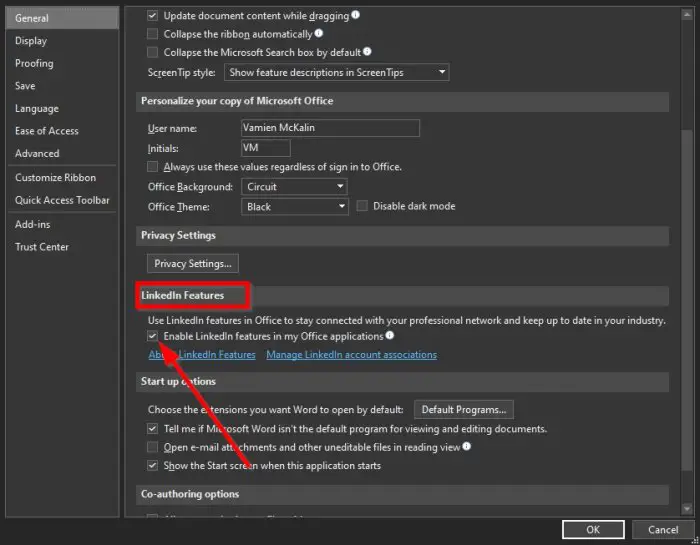The height and width of the screenshot is (545, 700).
Task: Click the scrollbar down arrow
Action: pyautogui.click(x=687, y=508)
